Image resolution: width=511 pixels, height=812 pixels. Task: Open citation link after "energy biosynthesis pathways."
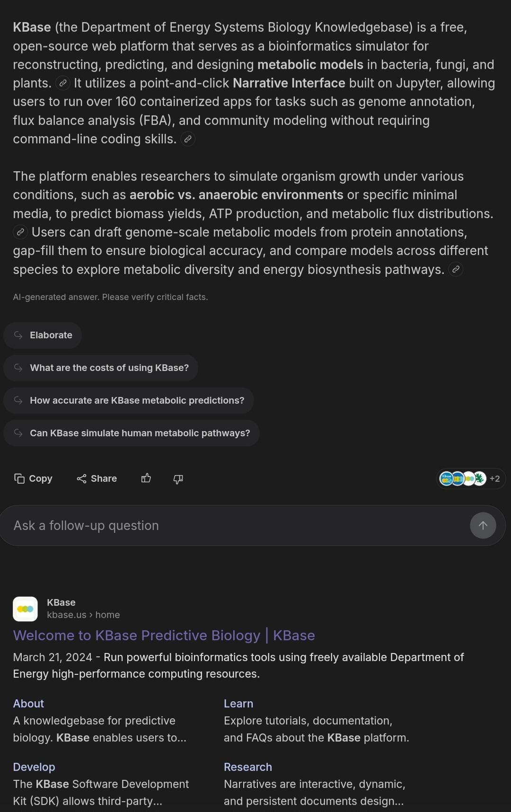(x=456, y=269)
